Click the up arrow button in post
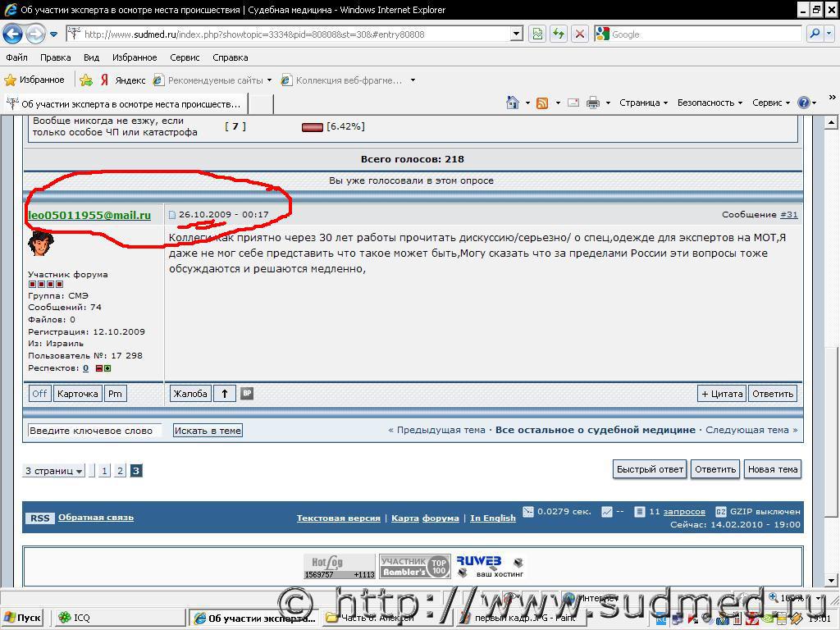 pos(225,394)
